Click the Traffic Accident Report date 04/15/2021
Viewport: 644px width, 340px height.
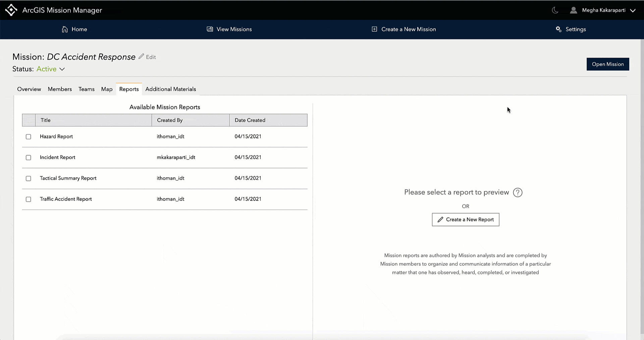(x=248, y=199)
